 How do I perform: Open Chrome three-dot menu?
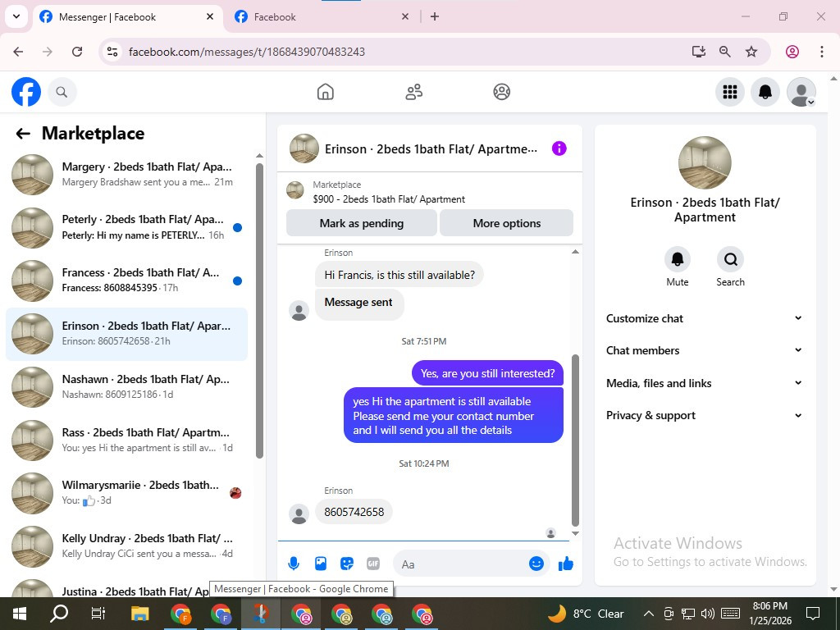point(821,52)
